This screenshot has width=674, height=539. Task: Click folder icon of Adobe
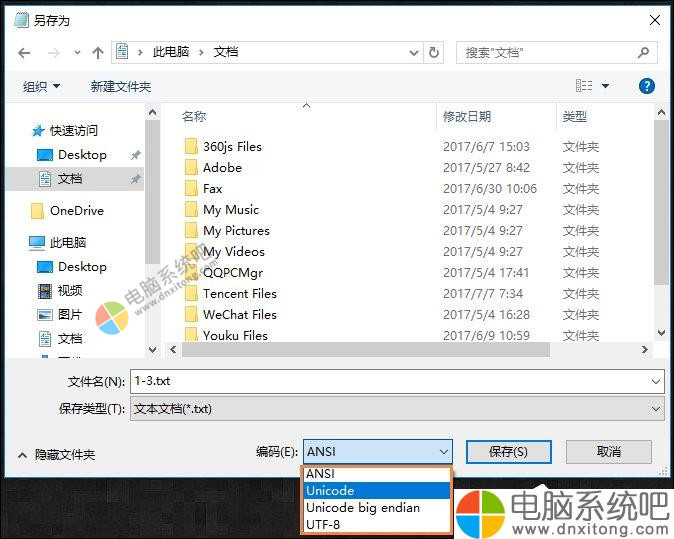pyautogui.click(x=191, y=167)
